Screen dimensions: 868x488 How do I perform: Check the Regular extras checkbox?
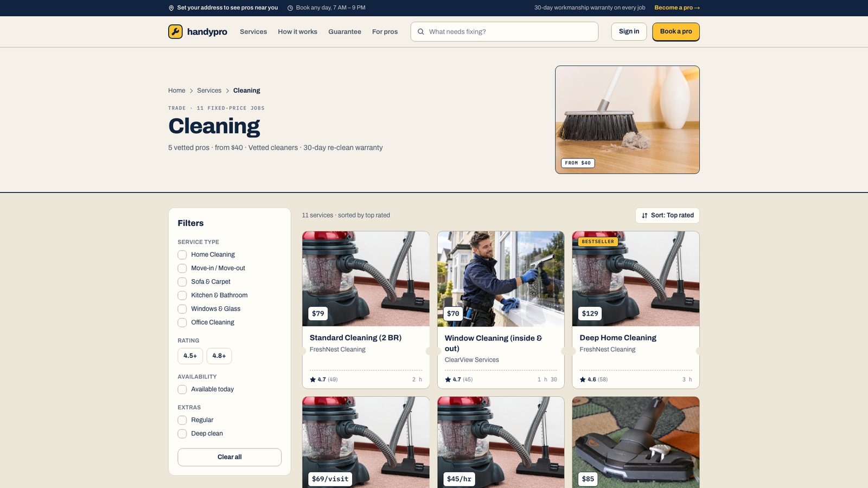(x=182, y=420)
